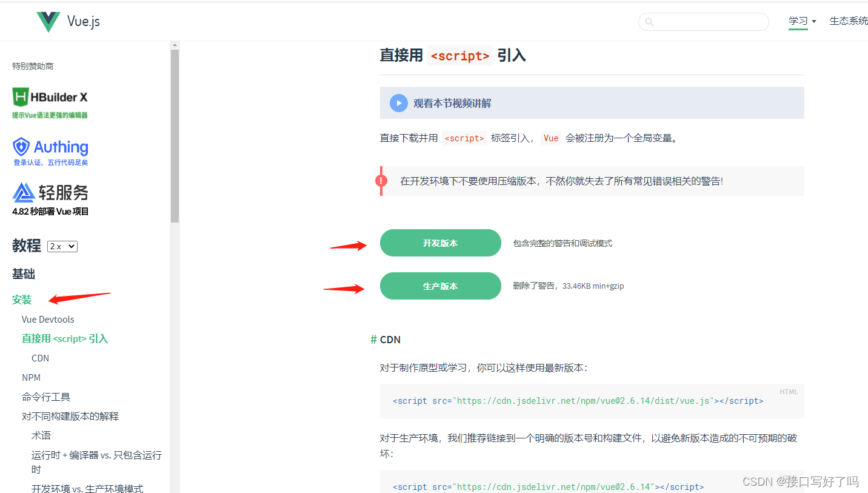868x493 pixels.
Task: Click the search magnifier icon
Action: click(649, 22)
